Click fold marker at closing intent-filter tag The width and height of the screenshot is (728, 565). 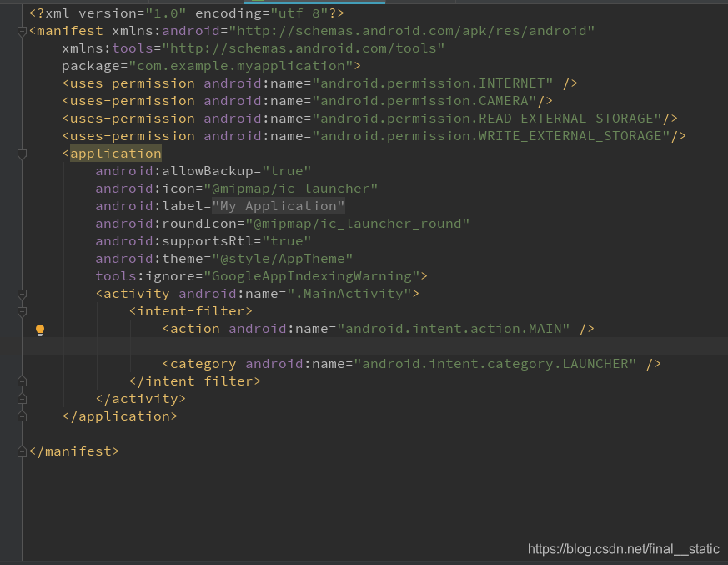coord(22,381)
